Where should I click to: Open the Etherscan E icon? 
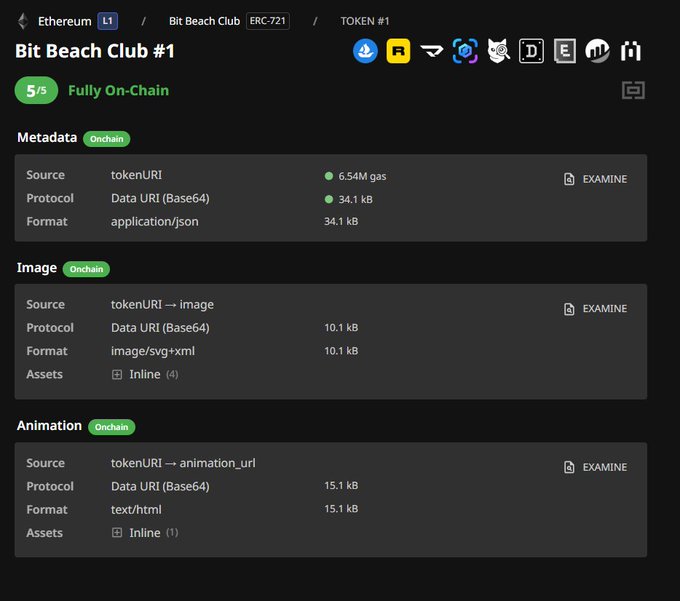point(565,51)
